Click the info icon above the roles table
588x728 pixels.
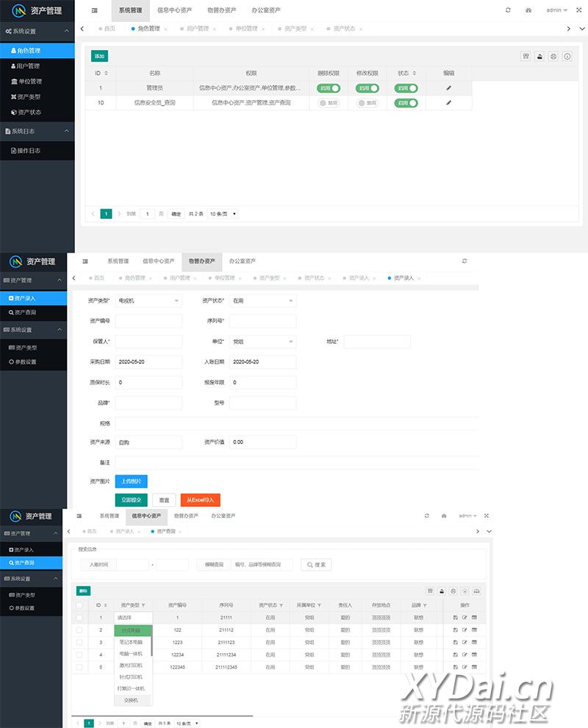pos(567,56)
